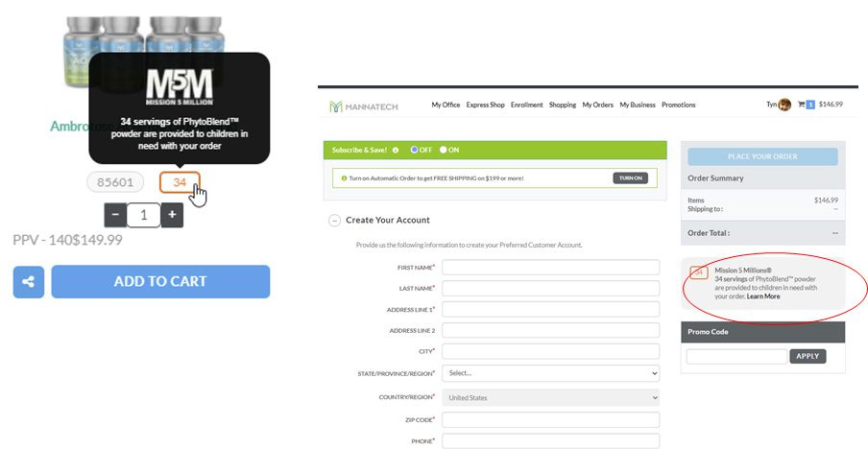Open My Business menu
This screenshot has width=868, height=449.
point(638,105)
